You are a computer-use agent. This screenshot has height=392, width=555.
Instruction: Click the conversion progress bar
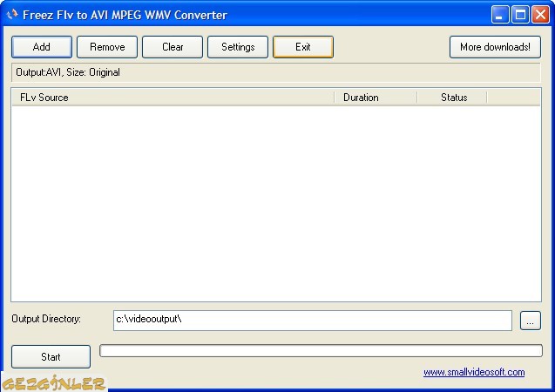(321, 350)
